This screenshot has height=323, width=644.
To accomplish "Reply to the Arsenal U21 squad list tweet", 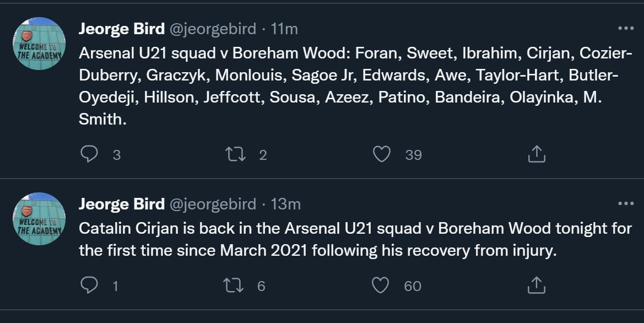I will pyautogui.click(x=89, y=154).
